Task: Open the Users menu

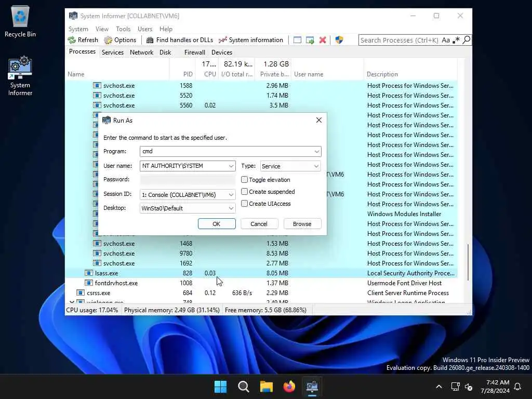Action: [x=145, y=29]
